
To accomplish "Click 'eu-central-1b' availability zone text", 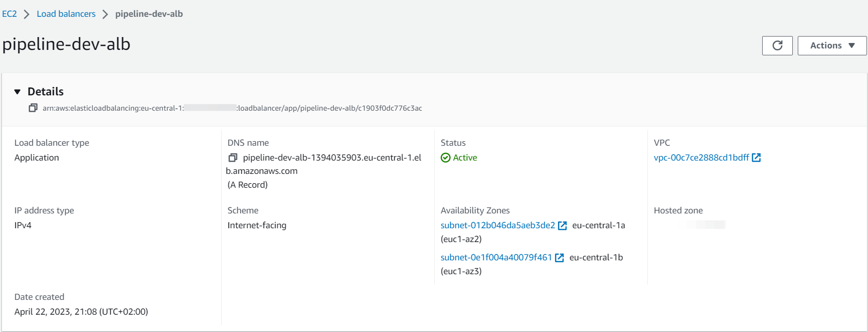I will tap(596, 257).
